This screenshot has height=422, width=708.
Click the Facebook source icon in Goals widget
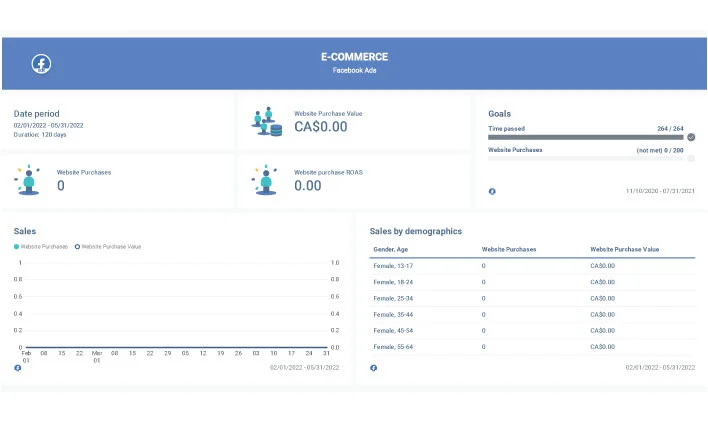491,191
